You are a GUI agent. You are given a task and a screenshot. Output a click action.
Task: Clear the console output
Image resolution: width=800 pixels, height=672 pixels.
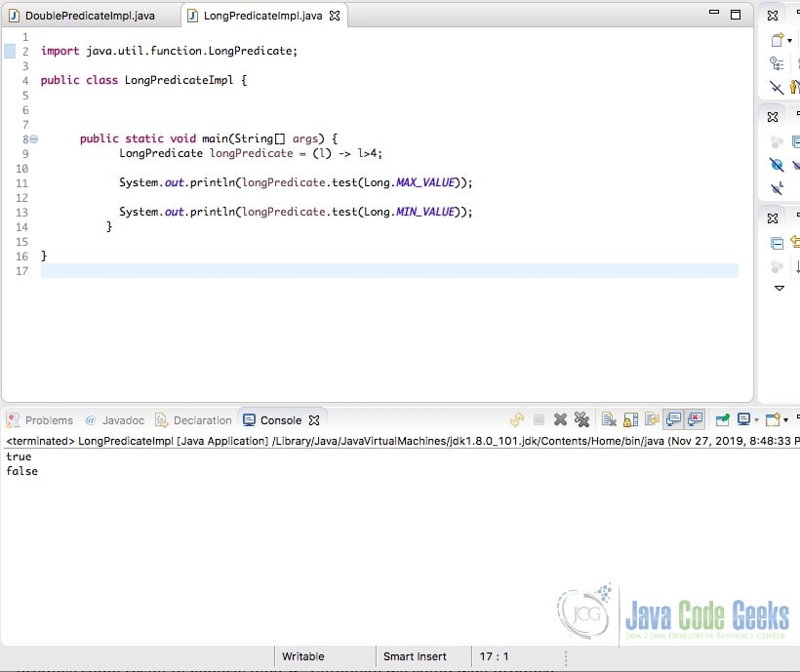coord(609,419)
